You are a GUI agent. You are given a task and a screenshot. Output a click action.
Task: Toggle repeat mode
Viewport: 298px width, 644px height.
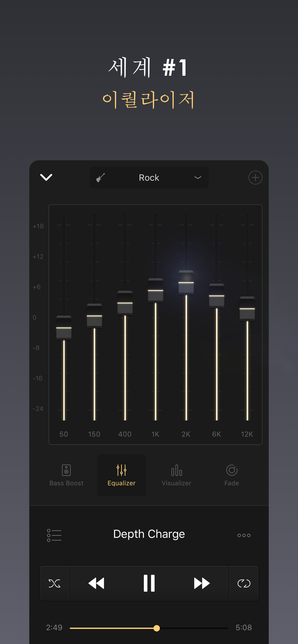(244, 583)
